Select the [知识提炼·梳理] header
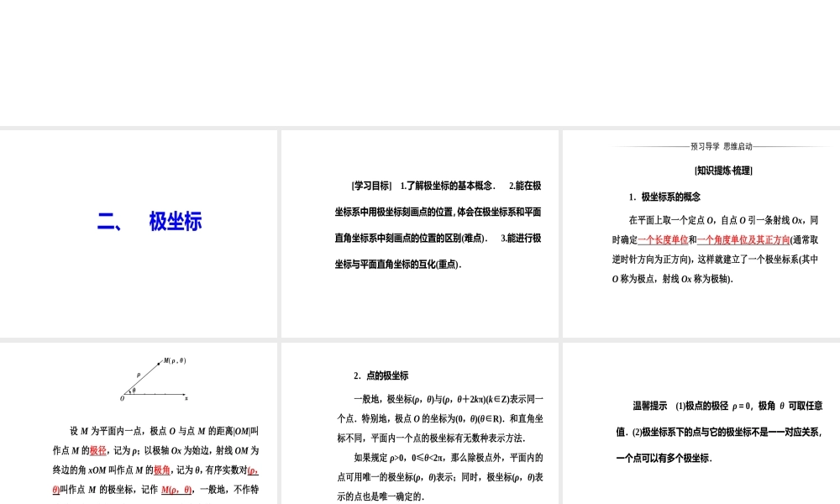The height and width of the screenshot is (504, 840). (x=725, y=171)
